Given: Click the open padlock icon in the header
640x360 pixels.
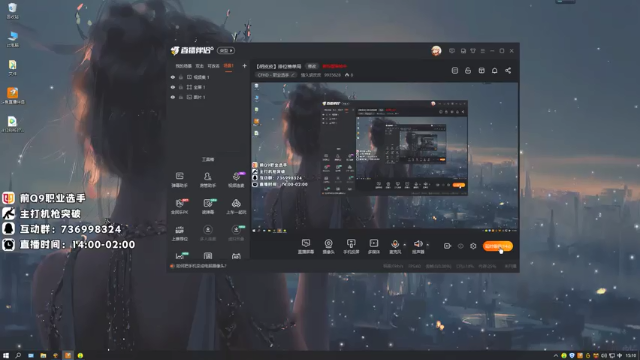Looking at the screenshot, I should click(468, 71).
